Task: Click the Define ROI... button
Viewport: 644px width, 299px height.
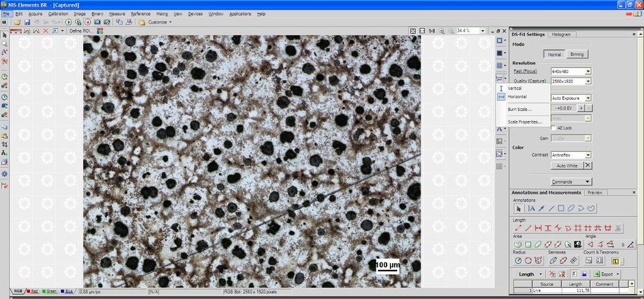Action: 81,31
